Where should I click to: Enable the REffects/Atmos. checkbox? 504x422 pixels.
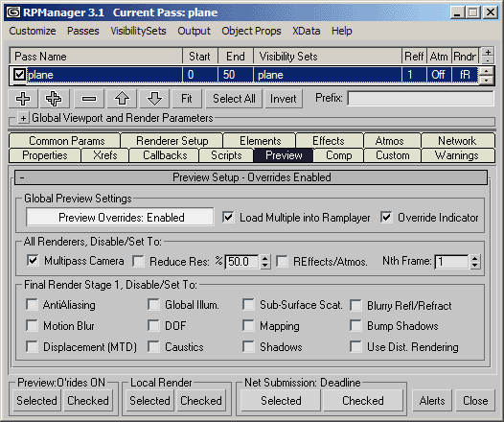coord(282,261)
